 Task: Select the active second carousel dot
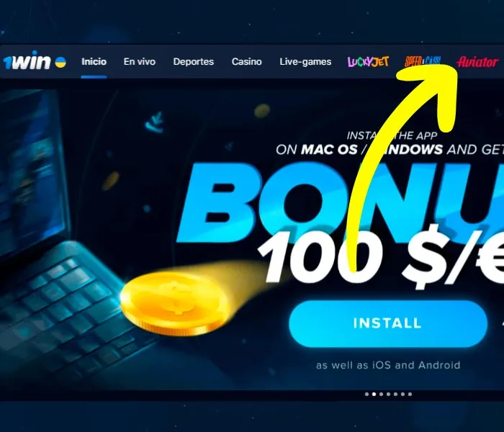pyautogui.click(x=374, y=394)
